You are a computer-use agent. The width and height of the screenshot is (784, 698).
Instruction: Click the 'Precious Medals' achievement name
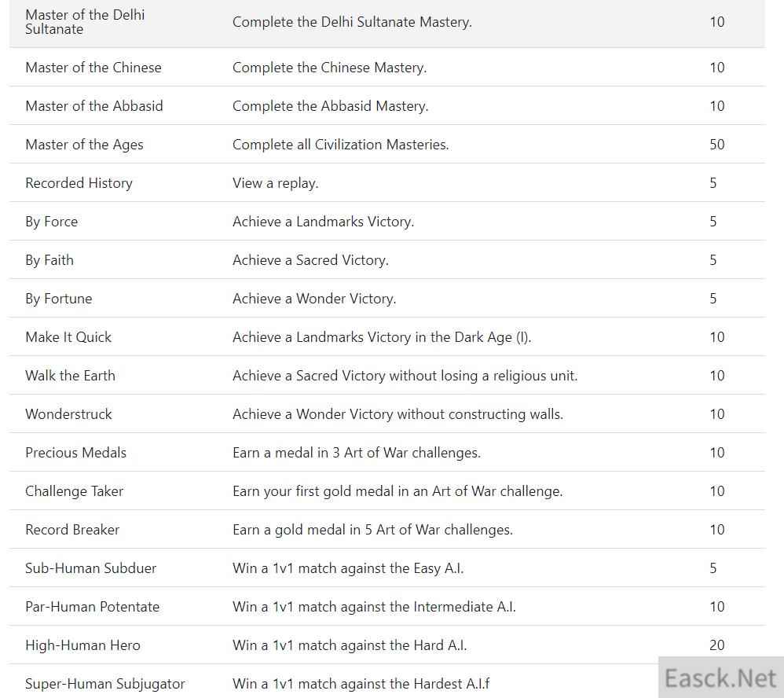click(x=75, y=453)
